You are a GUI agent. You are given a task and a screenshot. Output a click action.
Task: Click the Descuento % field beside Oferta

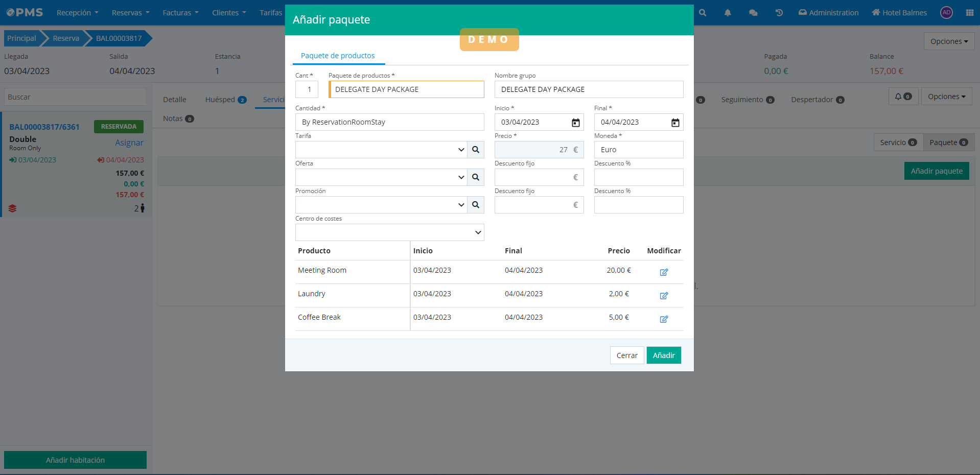(x=638, y=177)
